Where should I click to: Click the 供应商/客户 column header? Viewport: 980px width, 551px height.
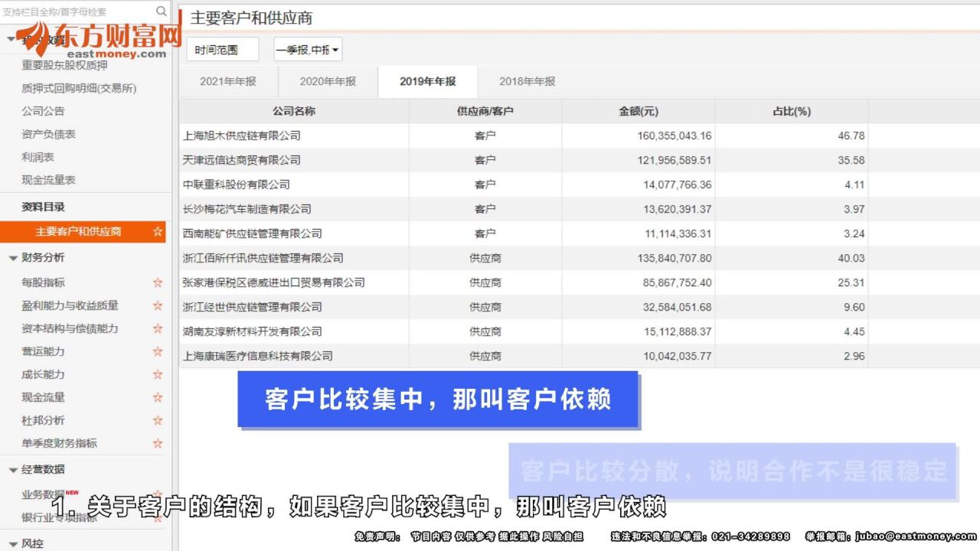click(485, 111)
